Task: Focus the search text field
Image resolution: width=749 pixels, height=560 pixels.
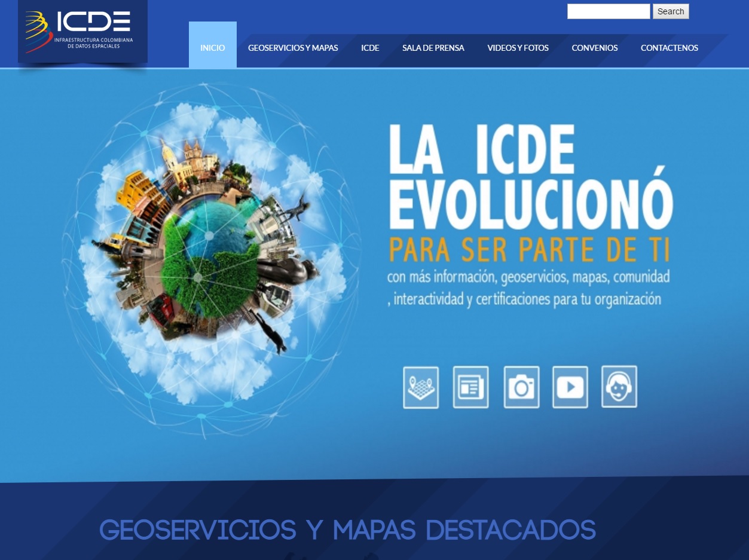Action: [x=609, y=11]
